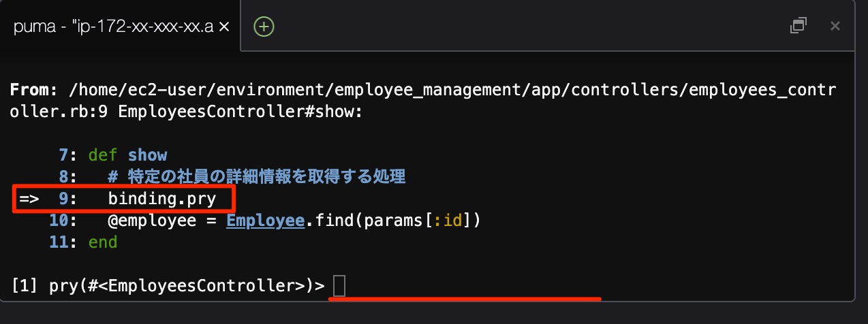This screenshot has height=324, width=868.
Task: Click the 'end' keyword on line 11
Action: coord(103,242)
